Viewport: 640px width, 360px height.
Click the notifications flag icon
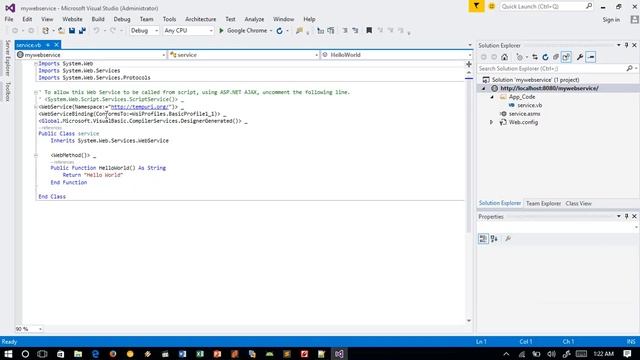[x=476, y=6]
